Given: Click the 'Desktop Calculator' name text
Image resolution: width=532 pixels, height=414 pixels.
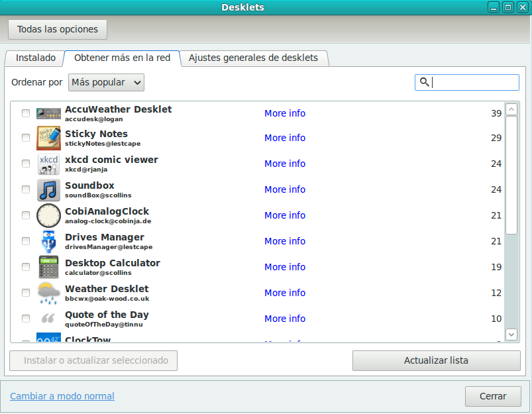Looking at the screenshot, I should click(113, 263).
